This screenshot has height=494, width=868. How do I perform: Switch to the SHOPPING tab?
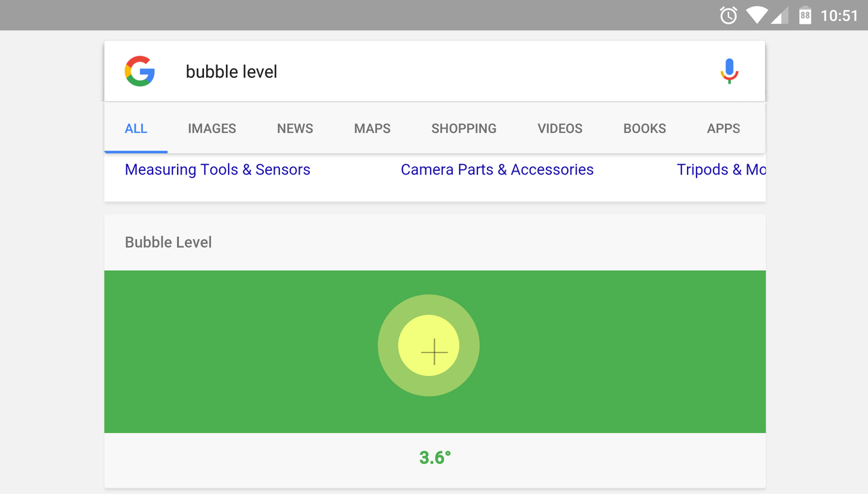464,129
